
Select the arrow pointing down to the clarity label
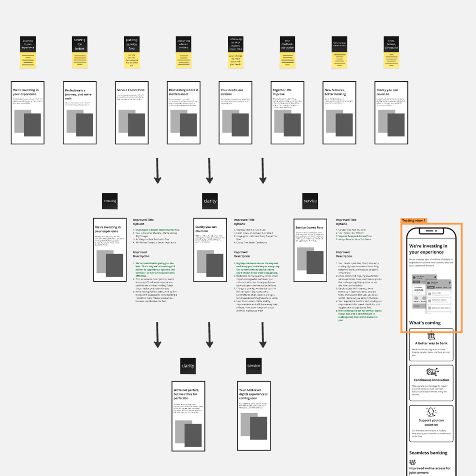point(209,171)
